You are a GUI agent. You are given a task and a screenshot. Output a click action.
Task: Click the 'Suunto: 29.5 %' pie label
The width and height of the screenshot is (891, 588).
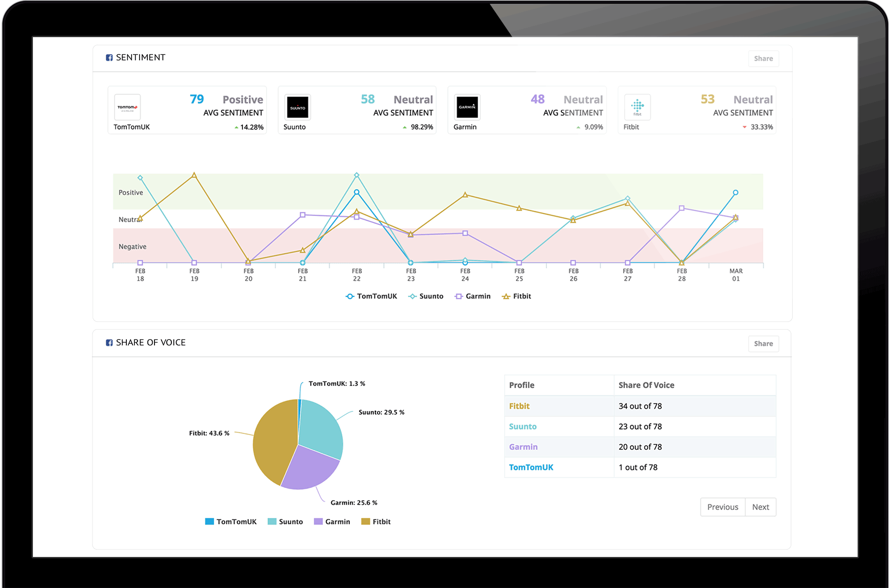tap(381, 412)
